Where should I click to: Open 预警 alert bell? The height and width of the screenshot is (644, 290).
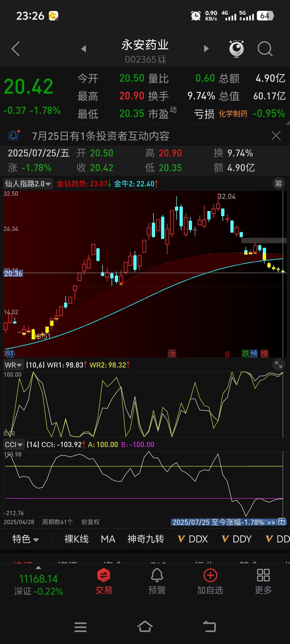pyautogui.click(x=157, y=581)
